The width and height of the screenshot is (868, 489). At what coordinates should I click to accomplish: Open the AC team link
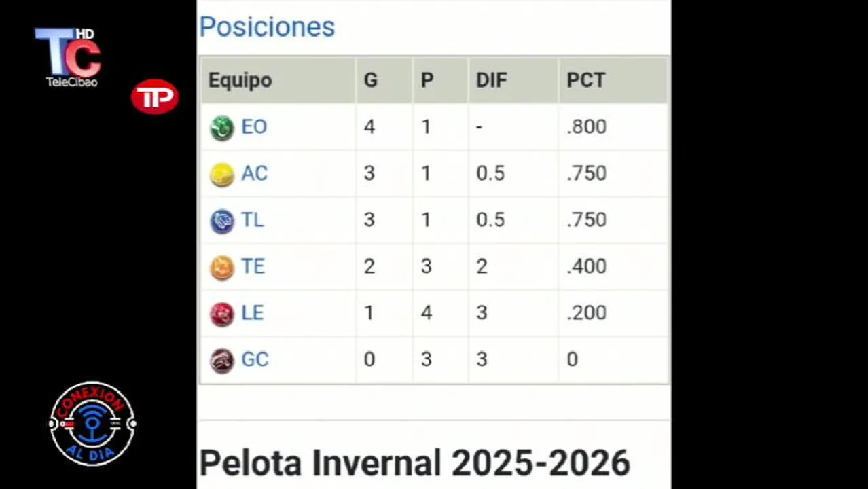point(255,173)
